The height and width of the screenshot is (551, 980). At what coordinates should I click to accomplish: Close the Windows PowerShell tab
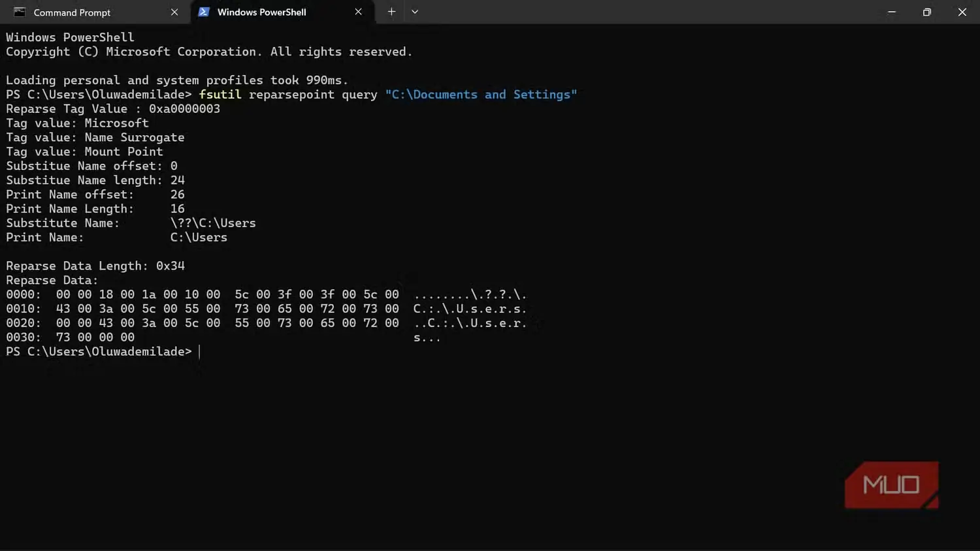358,12
